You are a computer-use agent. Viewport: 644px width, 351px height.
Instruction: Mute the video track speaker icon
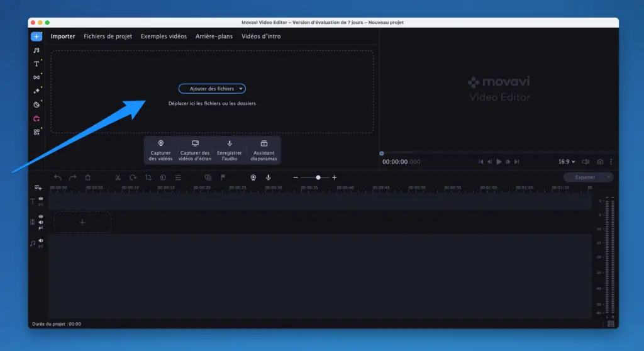coord(41,222)
